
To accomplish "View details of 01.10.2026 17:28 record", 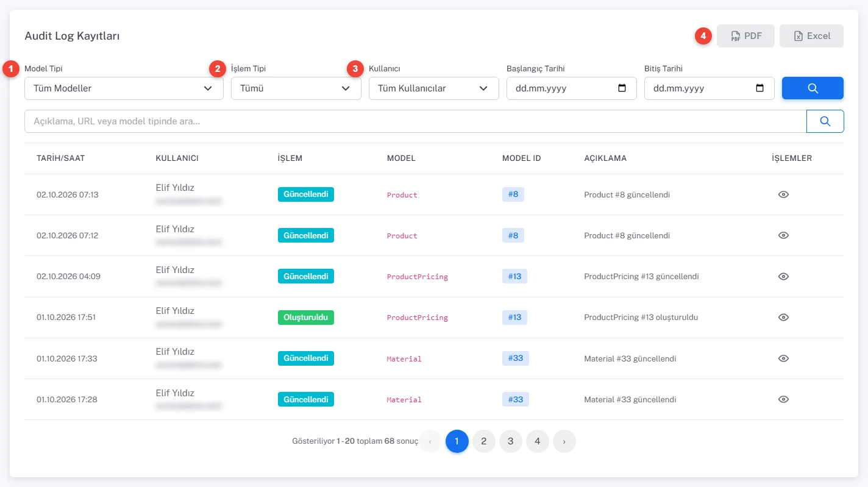I will 784,399.
